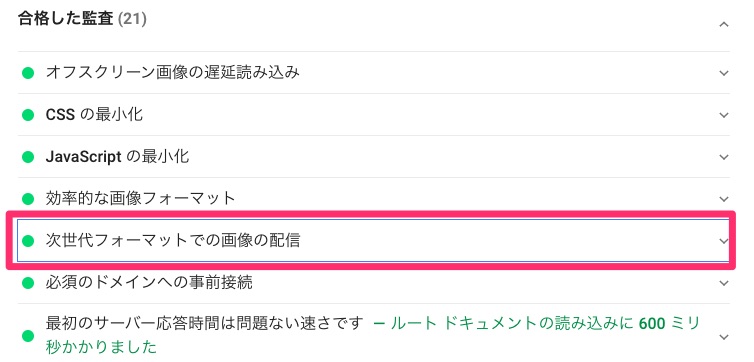Click green dot beside JavaScript の最小化
Image resolution: width=754 pixels, height=362 pixels.
click(x=28, y=157)
